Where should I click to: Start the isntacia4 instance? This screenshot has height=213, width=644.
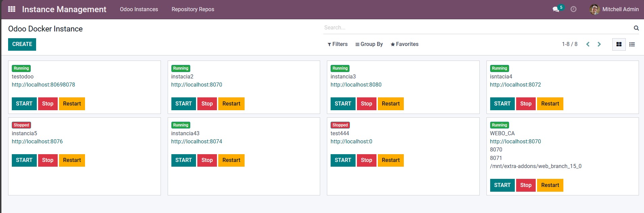click(502, 104)
